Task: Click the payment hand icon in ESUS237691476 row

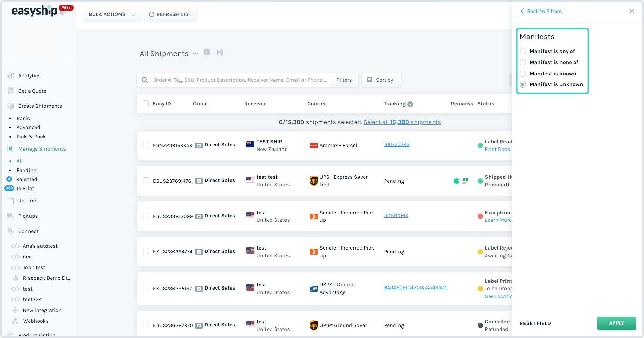Action: 465,181
